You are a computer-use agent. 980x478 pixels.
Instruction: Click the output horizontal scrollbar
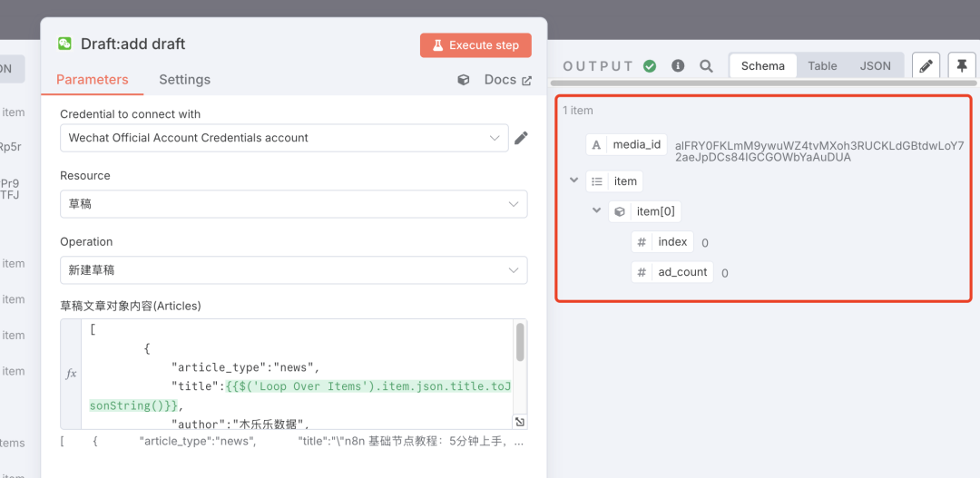763,83
